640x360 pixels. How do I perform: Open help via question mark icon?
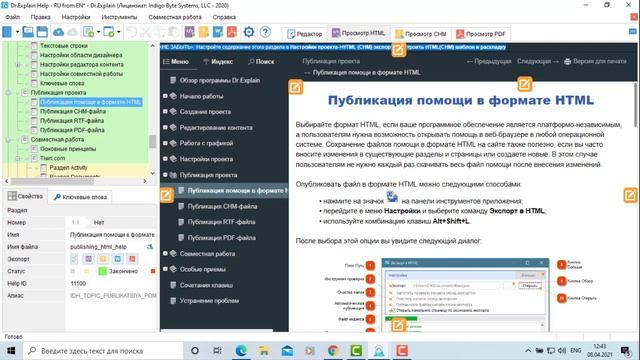tap(265, 32)
